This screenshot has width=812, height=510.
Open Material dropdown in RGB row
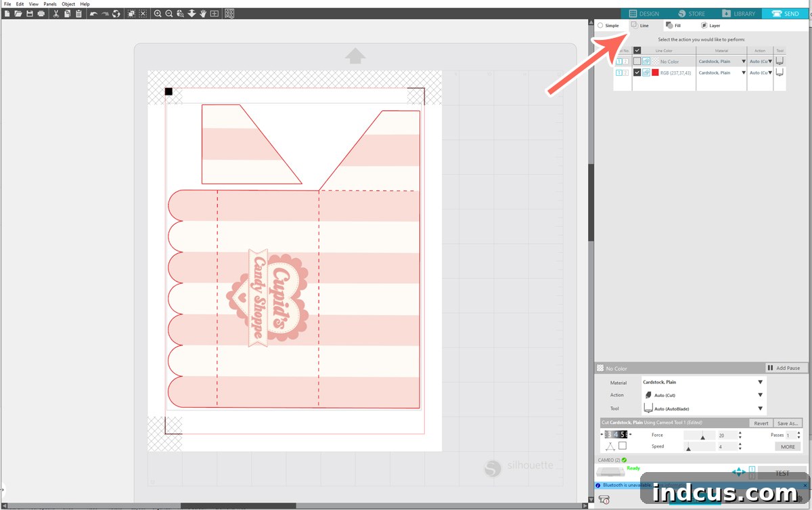[x=744, y=72]
